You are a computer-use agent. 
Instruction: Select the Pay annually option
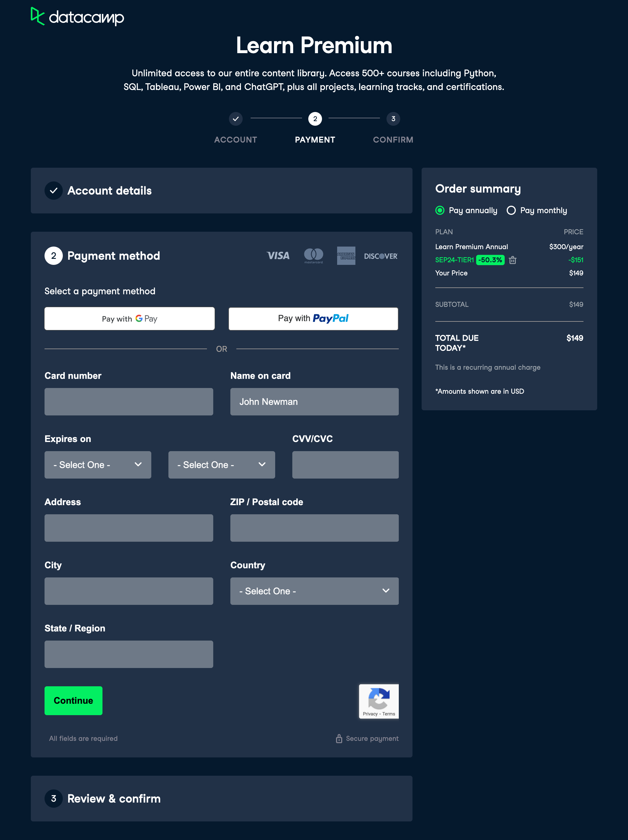click(440, 210)
